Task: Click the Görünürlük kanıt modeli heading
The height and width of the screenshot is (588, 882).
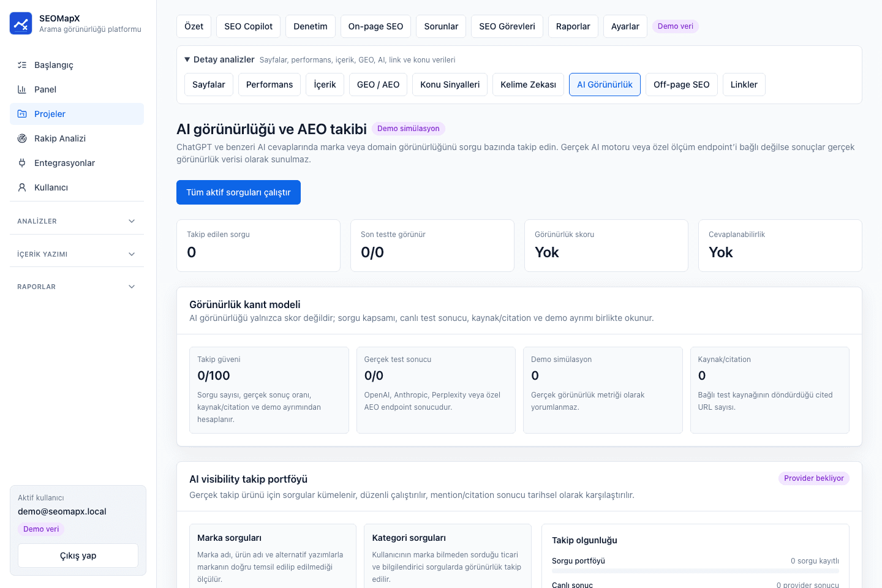Action: 245,304
